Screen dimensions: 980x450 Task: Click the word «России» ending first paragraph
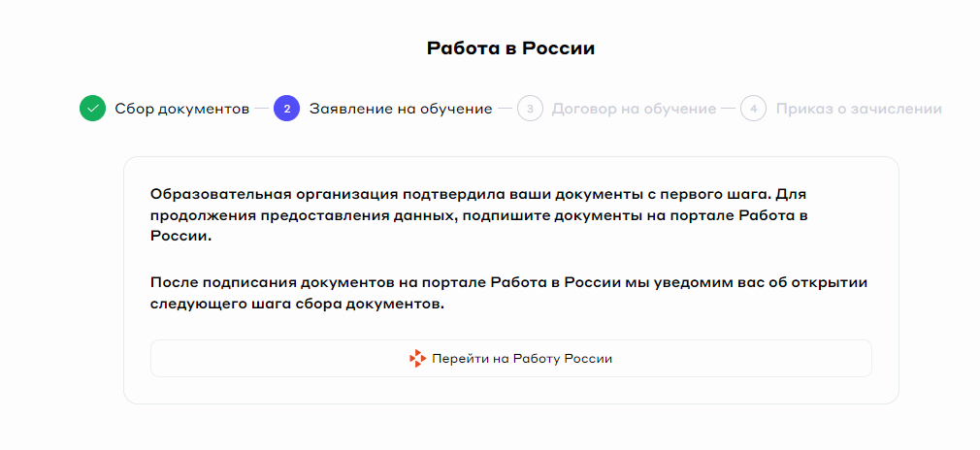click(x=180, y=236)
